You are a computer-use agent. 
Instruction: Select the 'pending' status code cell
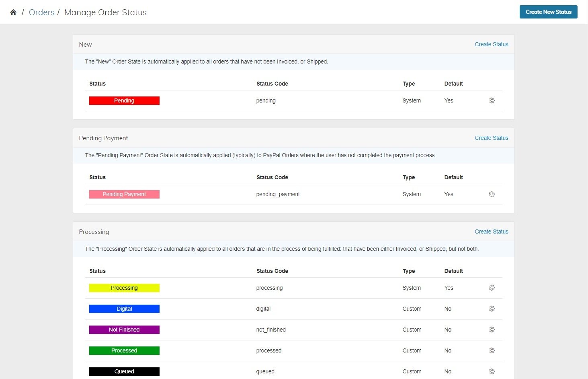(x=266, y=100)
